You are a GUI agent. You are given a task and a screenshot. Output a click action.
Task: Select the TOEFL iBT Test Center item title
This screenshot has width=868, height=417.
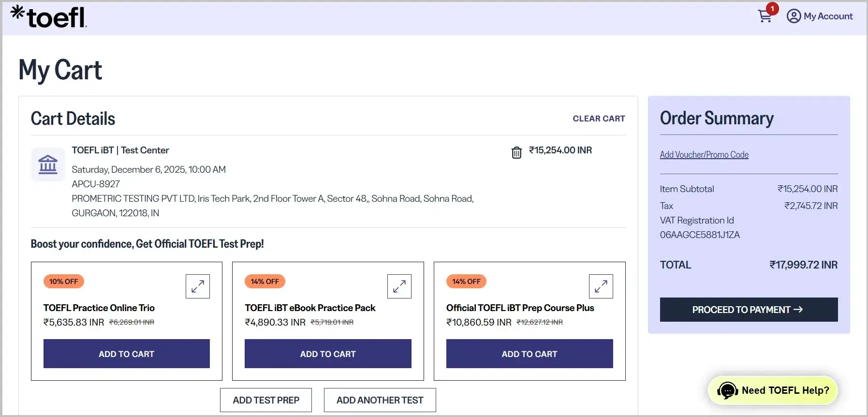click(x=120, y=150)
